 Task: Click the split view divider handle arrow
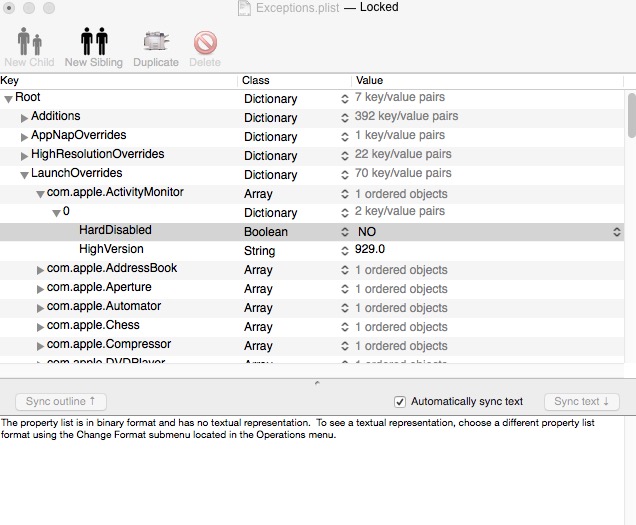317,383
